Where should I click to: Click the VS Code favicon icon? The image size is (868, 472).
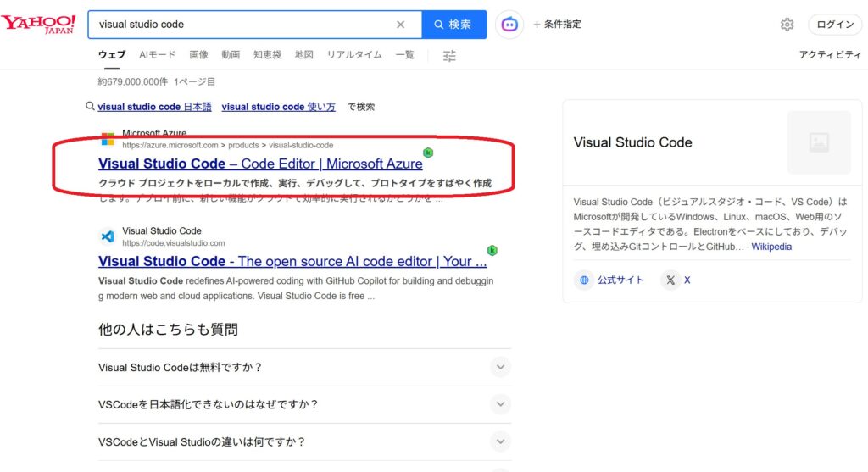(108, 236)
